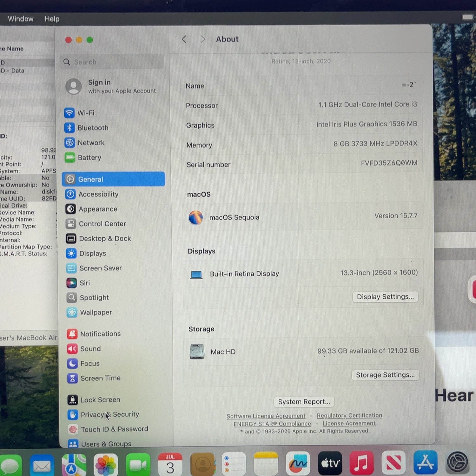Launch Apple TV from the Dock
The height and width of the screenshot is (476, 476).
click(330, 463)
